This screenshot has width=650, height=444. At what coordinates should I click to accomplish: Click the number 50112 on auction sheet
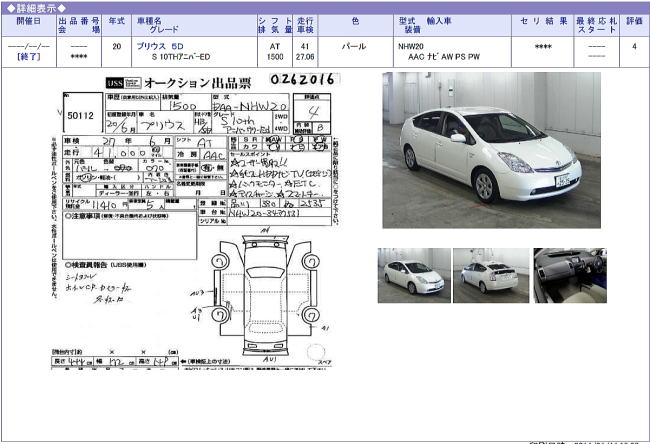(81, 116)
